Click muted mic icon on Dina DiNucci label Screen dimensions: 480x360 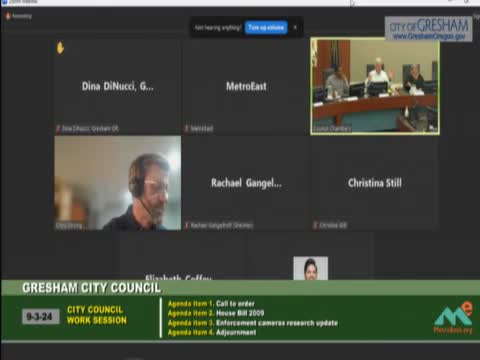tap(58, 129)
